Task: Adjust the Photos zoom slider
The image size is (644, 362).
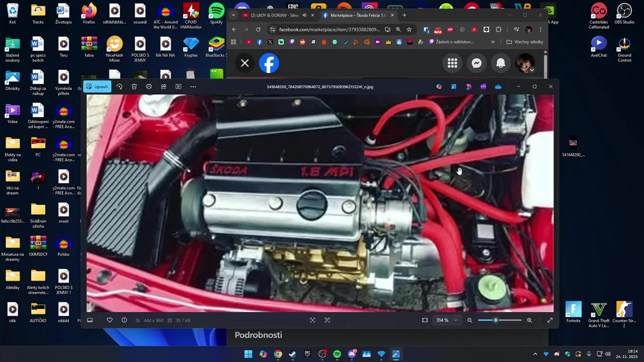Action: click(500, 320)
